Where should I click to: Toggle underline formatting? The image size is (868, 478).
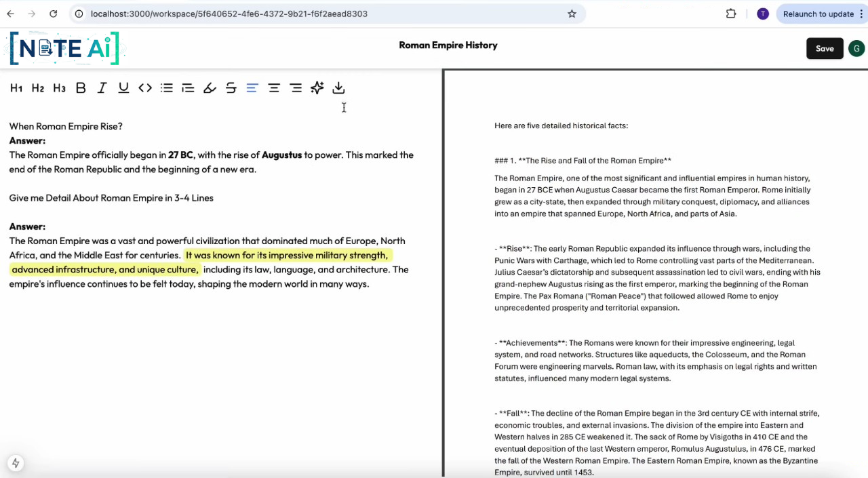pos(123,88)
